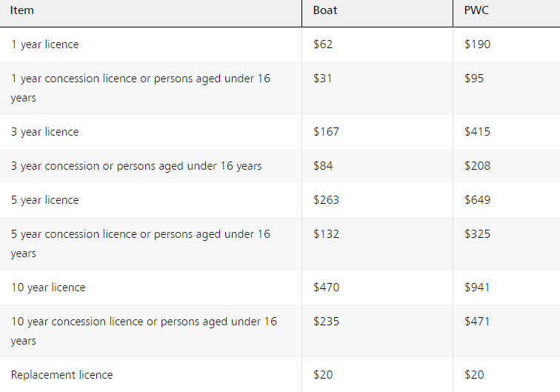Click the $263 Boat price cell
Image resolution: width=560 pixels, height=392 pixels.
[326, 200]
